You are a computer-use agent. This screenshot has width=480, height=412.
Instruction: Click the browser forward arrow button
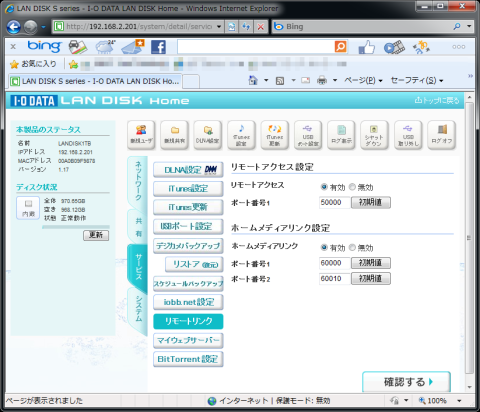coord(30,27)
